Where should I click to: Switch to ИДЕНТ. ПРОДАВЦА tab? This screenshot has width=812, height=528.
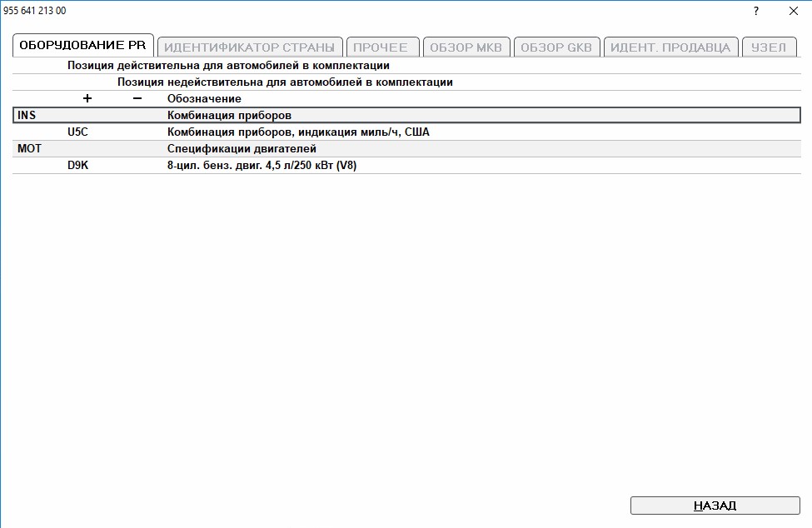670,47
